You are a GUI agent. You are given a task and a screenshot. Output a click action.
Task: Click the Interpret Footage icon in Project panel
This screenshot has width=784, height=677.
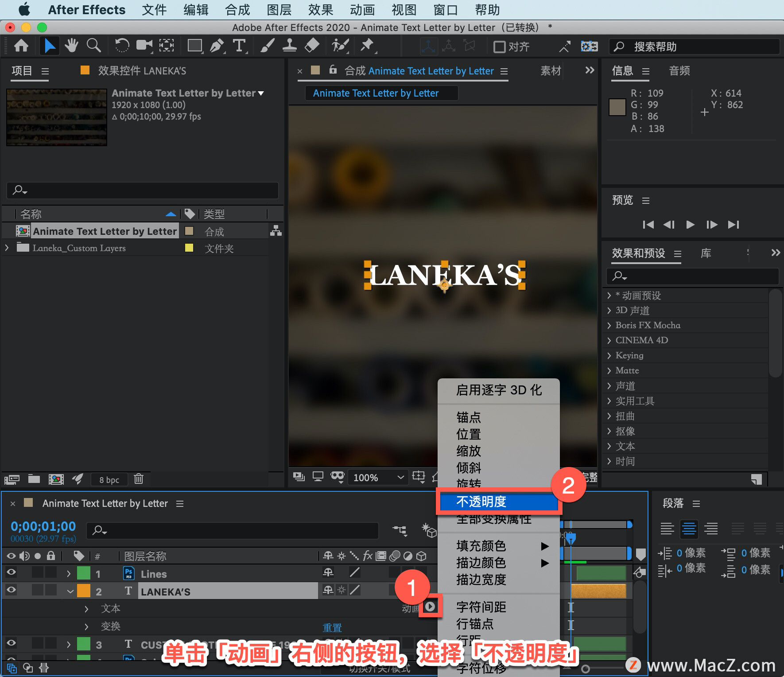pos(12,479)
